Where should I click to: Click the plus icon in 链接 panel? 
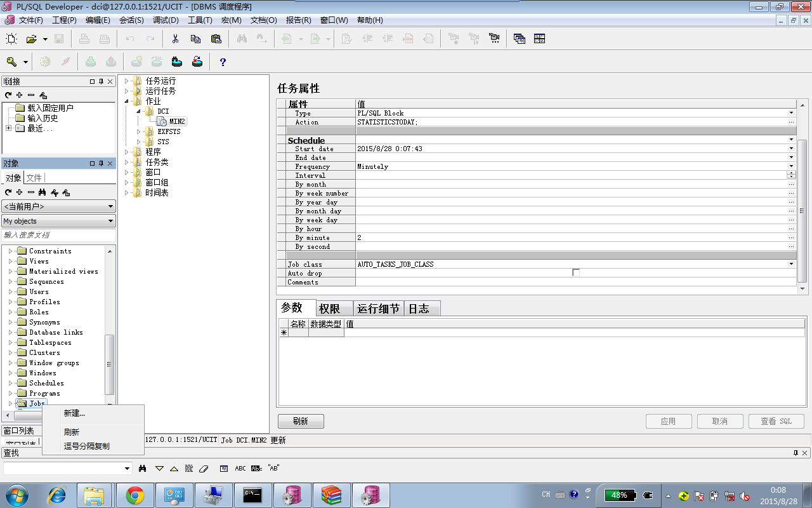(20, 95)
